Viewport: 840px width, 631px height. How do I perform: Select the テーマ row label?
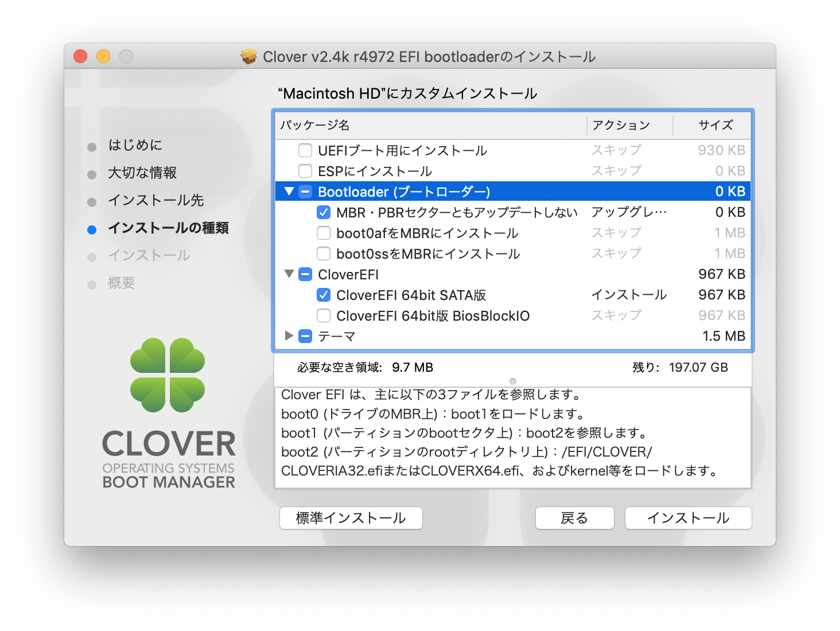[337, 337]
